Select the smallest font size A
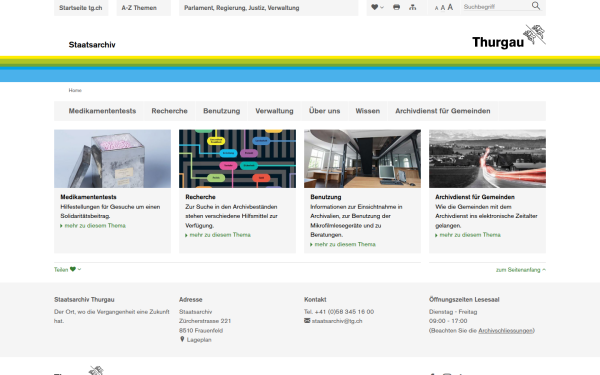 coord(436,8)
